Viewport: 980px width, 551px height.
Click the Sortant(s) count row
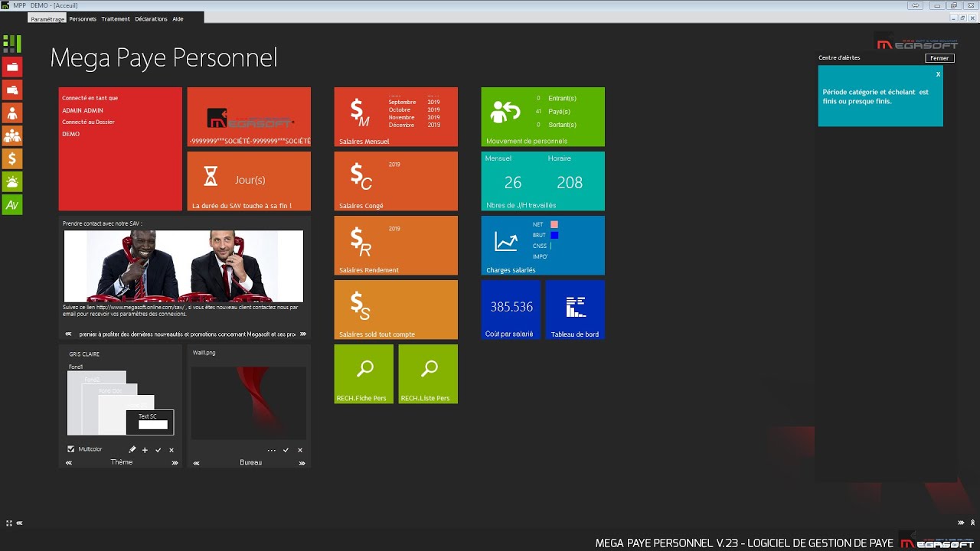click(557, 124)
